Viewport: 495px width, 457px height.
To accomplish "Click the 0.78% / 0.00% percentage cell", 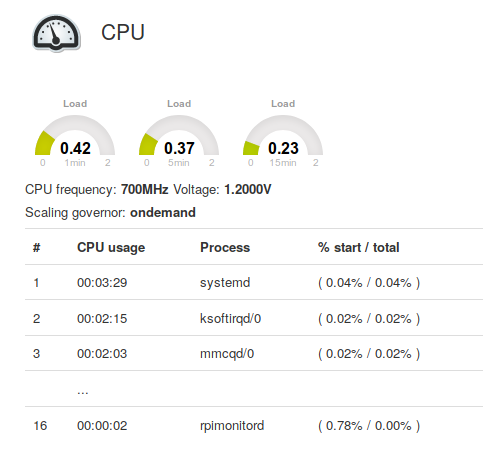I will click(x=369, y=426).
